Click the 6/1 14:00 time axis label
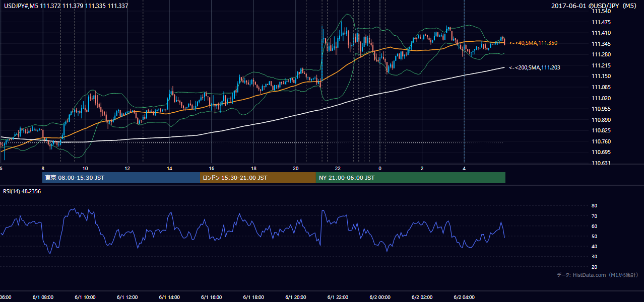The height and width of the screenshot is (302, 644). coord(169,297)
